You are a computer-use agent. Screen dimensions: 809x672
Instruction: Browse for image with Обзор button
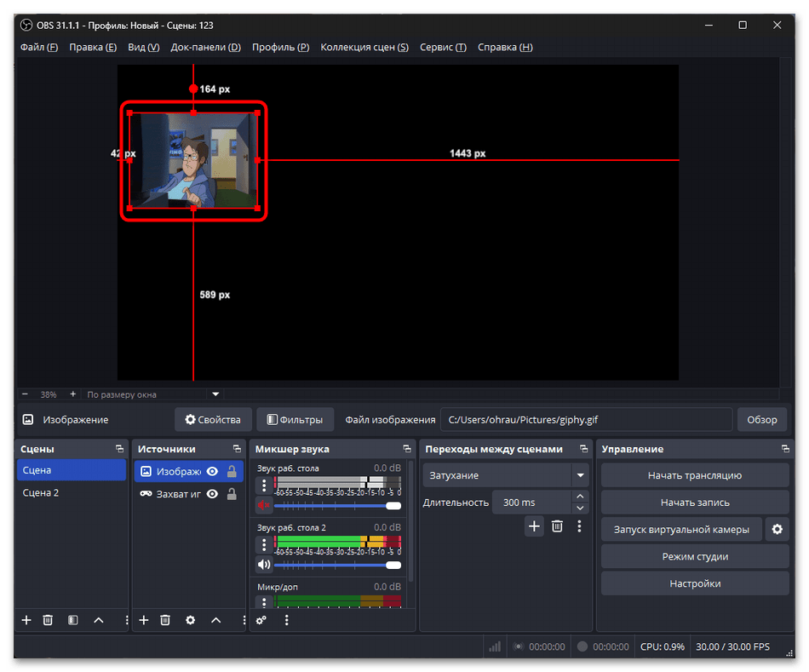click(761, 420)
